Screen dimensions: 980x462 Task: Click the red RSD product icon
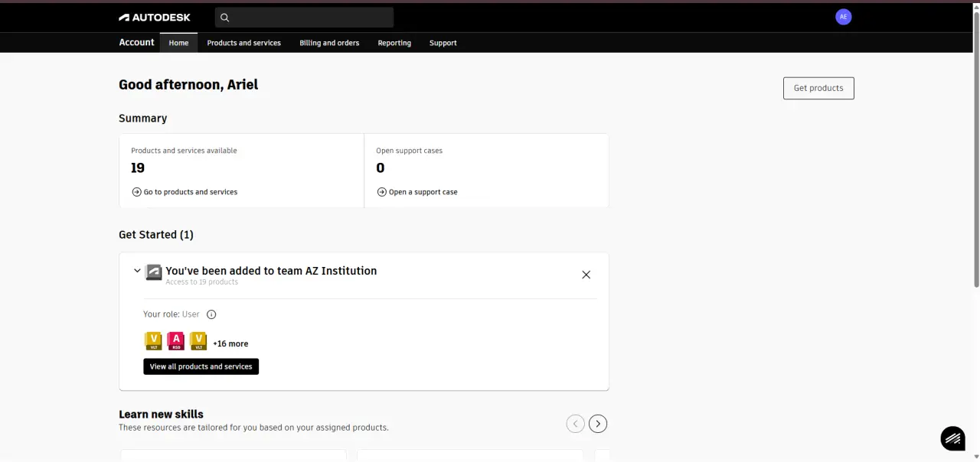(176, 341)
